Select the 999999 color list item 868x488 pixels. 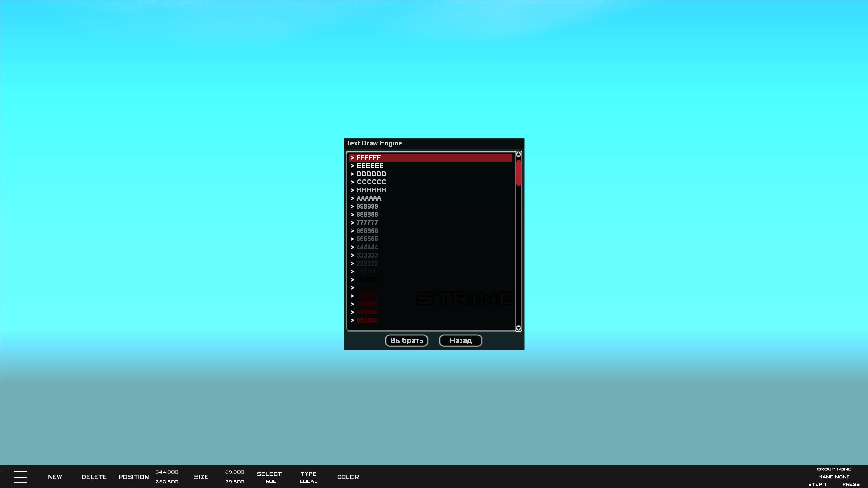point(367,206)
